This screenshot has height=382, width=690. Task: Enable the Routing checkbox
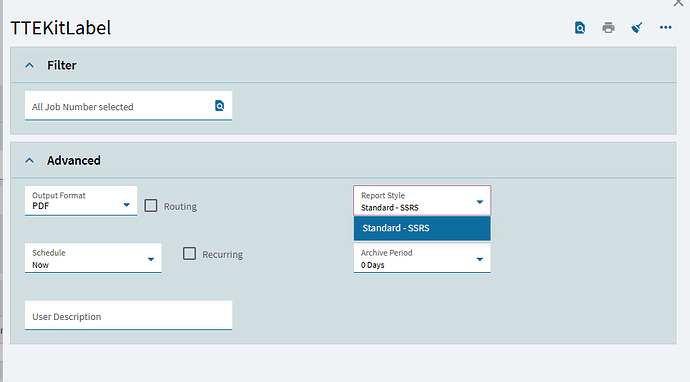[x=151, y=206]
